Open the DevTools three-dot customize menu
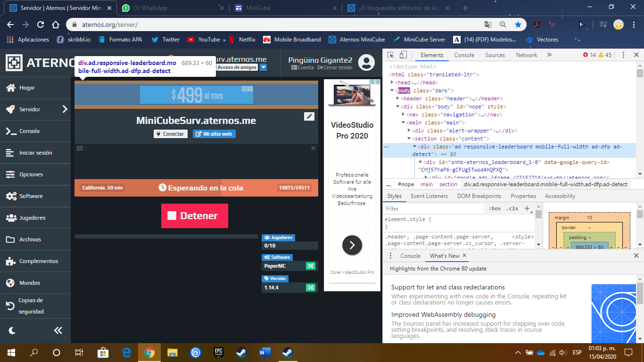Screen dimensions: 644x362 623,55
